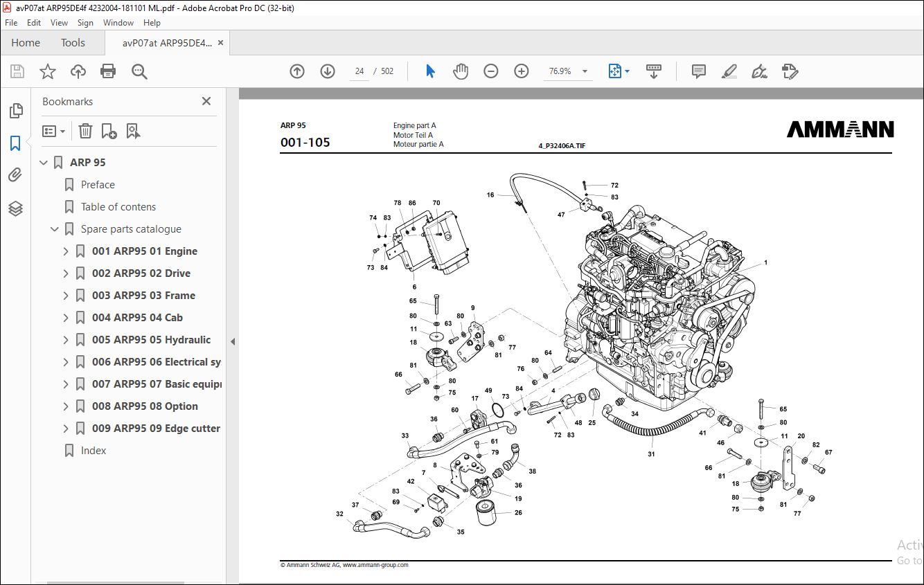The height and width of the screenshot is (585, 924).
Task: Close the Bookmarks panel
Action: coord(206,101)
